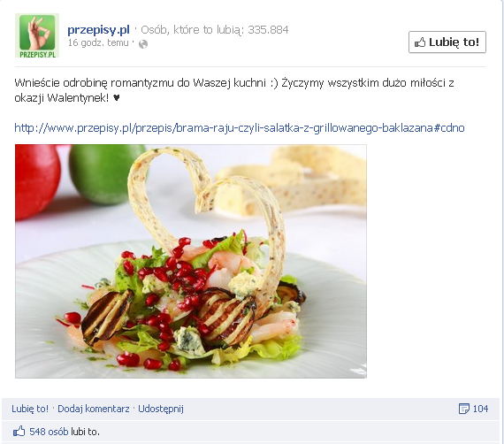Image resolution: width=504 pixels, height=444 pixels.
Task: Click the globe public visibility icon
Action: pyautogui.click(x=143, y=44)
